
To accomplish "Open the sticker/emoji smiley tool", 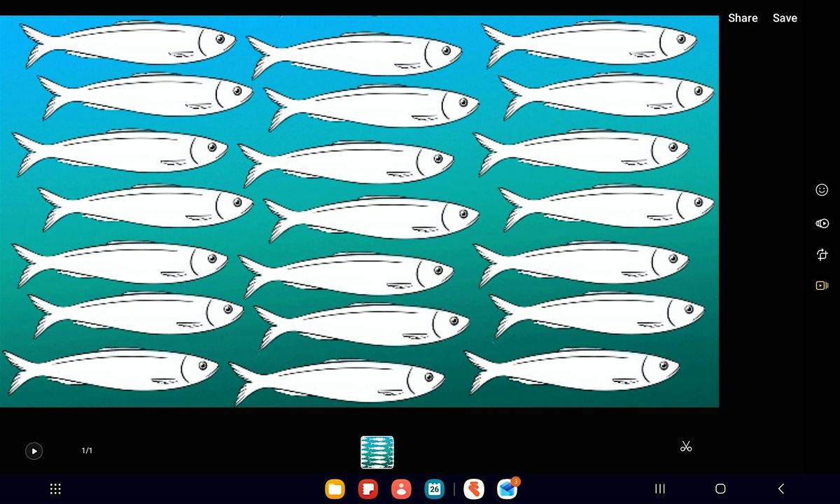I will pos(822,190).
